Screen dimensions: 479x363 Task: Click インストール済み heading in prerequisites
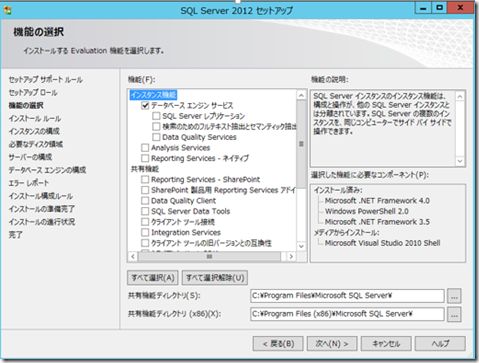338,190
